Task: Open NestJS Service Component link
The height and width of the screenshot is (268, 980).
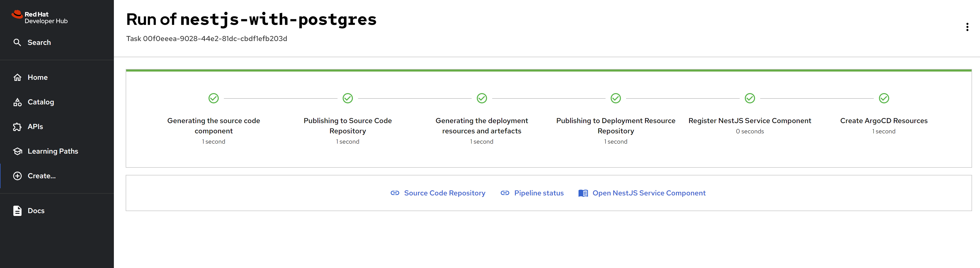Action: (x=649, y=193)
